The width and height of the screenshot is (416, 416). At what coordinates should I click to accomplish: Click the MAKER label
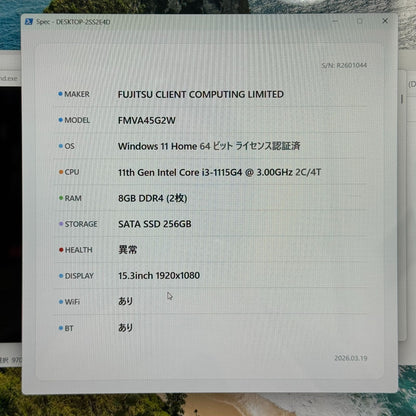(x=77, y=94)
